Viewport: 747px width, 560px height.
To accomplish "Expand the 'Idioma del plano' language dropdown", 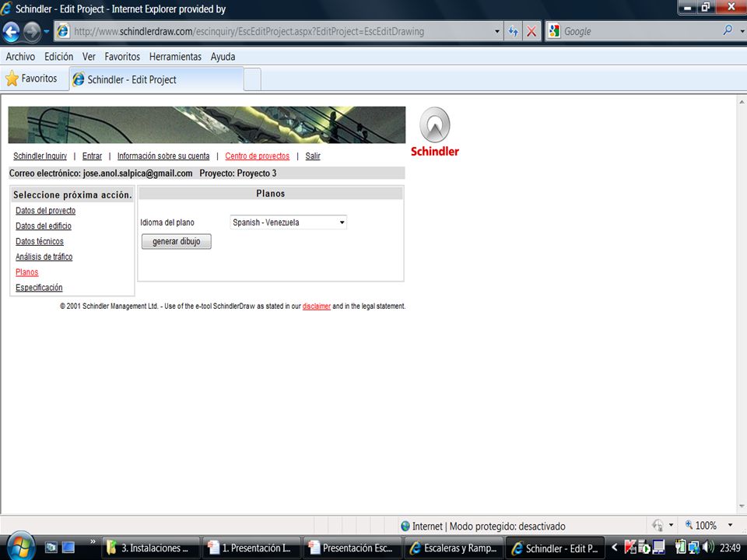I will click(288, 222).
